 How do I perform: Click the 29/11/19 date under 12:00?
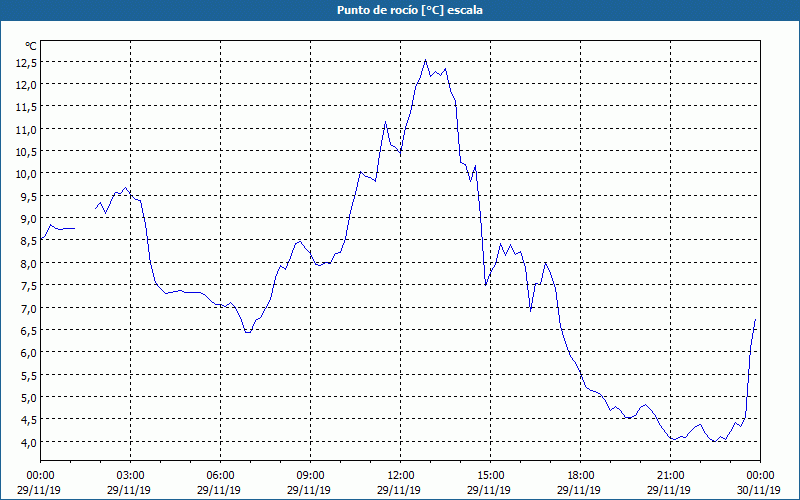point(399,490)
